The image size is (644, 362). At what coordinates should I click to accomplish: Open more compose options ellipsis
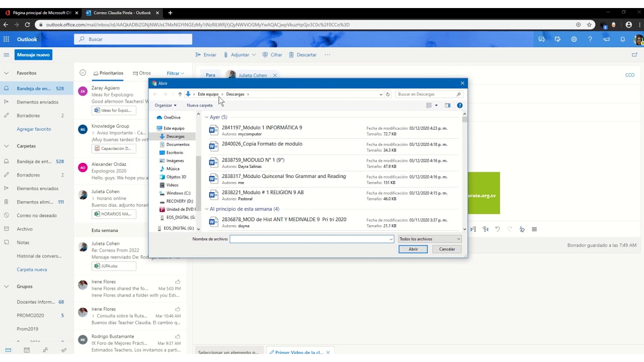click(327, 55)
